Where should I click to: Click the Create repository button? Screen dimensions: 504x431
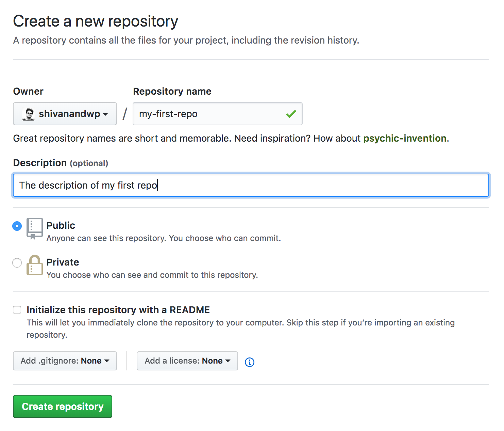click(x=63, y=406)
